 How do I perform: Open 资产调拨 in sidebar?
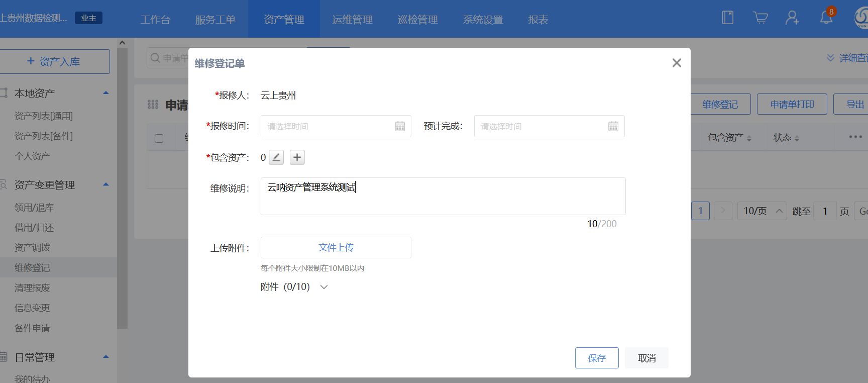tap(32, 248)
